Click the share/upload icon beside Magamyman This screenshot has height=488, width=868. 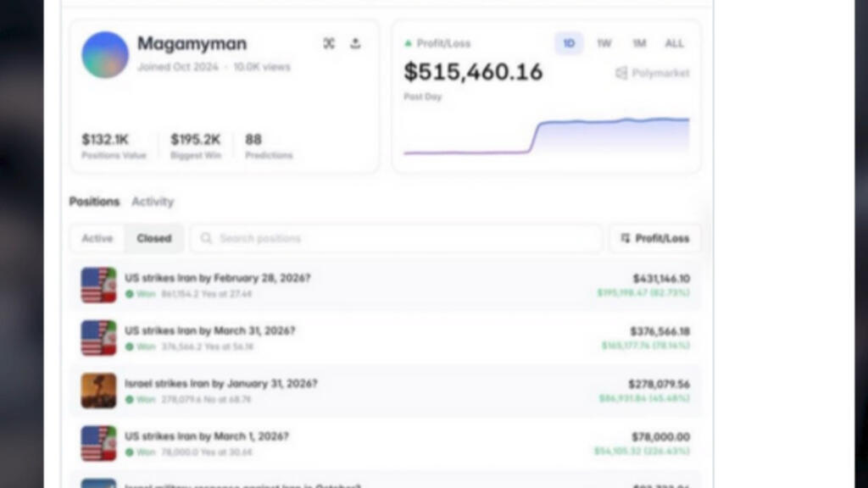(x=355, y=44)
